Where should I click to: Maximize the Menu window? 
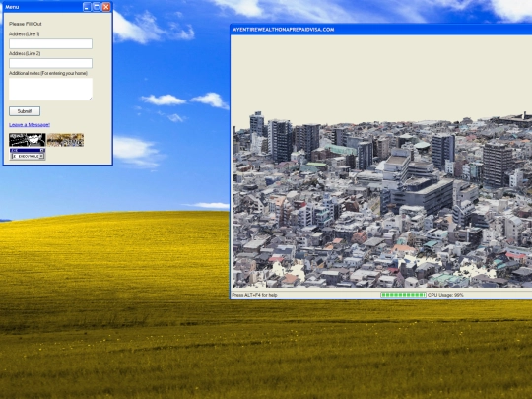pyautogui.click(x=97, y=7)
